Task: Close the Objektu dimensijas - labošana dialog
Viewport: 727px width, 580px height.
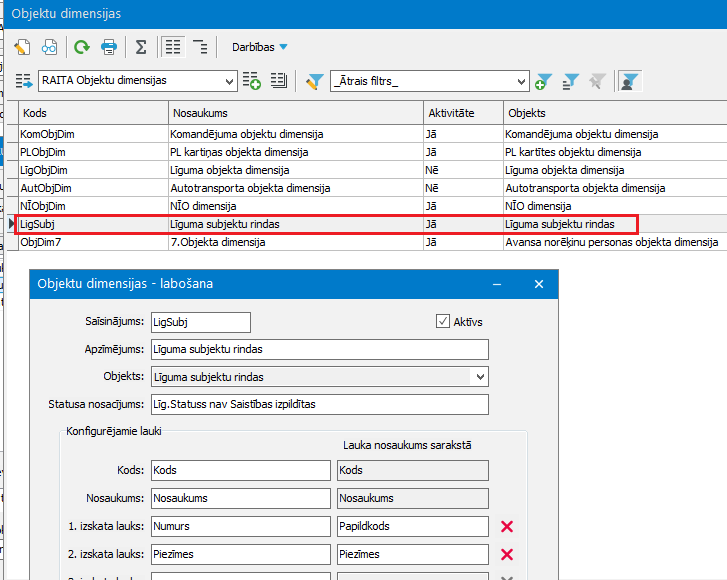Action: [539, 284]
